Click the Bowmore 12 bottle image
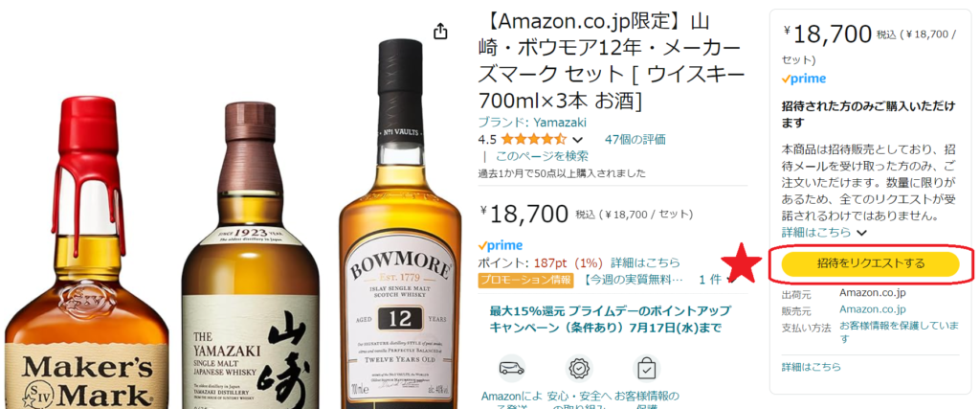Image resolution: width=980 pixels, height=409 pixels. (401, 224)
